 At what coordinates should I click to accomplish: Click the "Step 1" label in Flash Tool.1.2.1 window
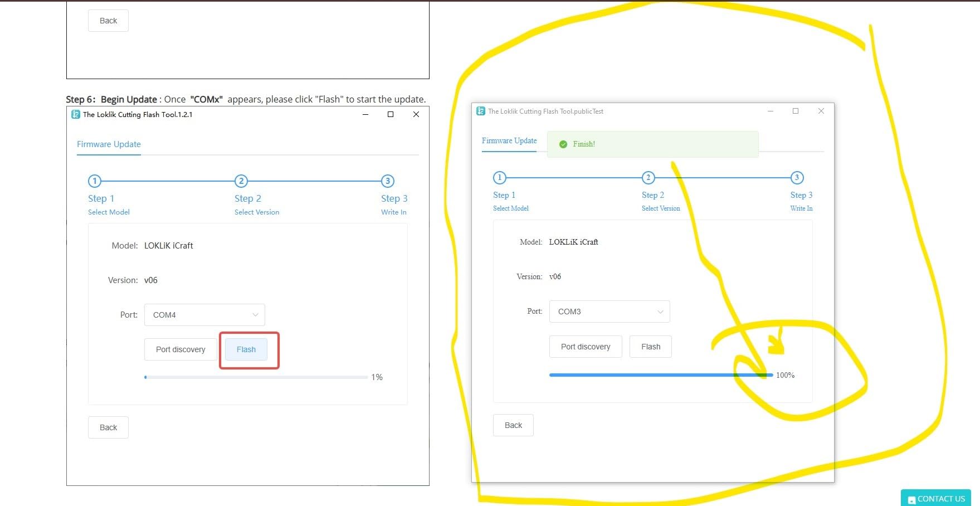pos(101,198)
